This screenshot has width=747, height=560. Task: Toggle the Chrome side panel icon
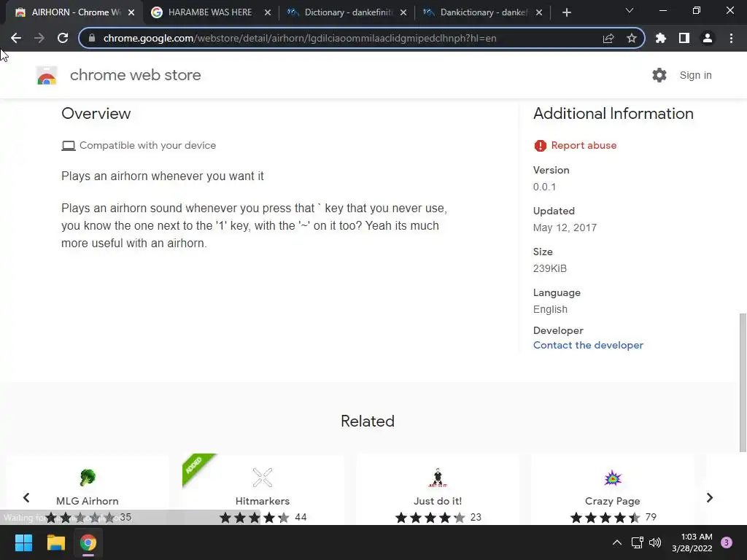tap(684, 38)
